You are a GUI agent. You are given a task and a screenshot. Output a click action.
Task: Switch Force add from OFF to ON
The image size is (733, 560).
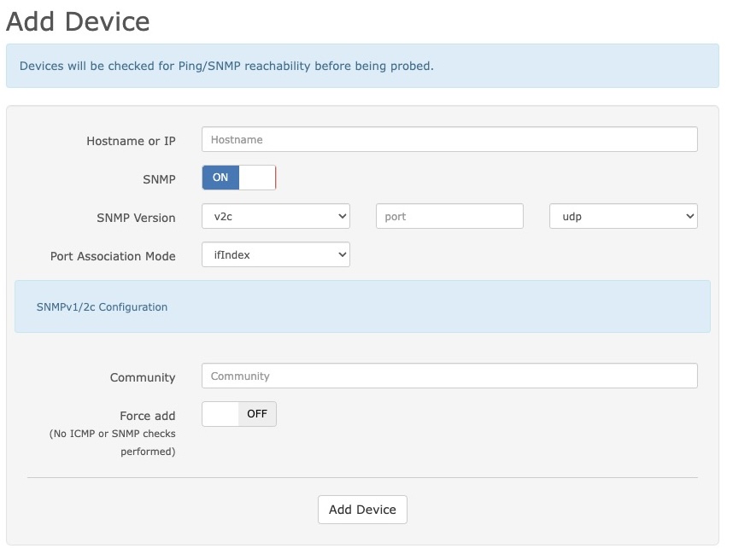pos(239,414)
